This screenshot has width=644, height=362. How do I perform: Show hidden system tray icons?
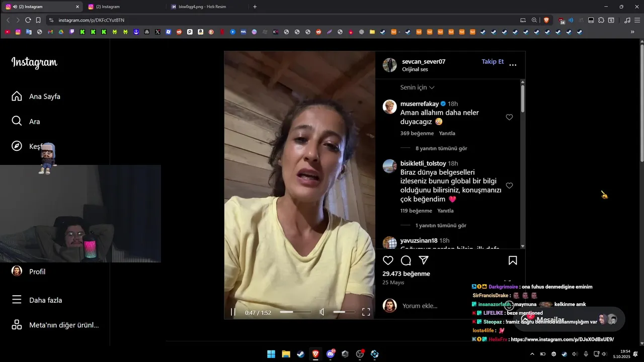tap(532, 354)
